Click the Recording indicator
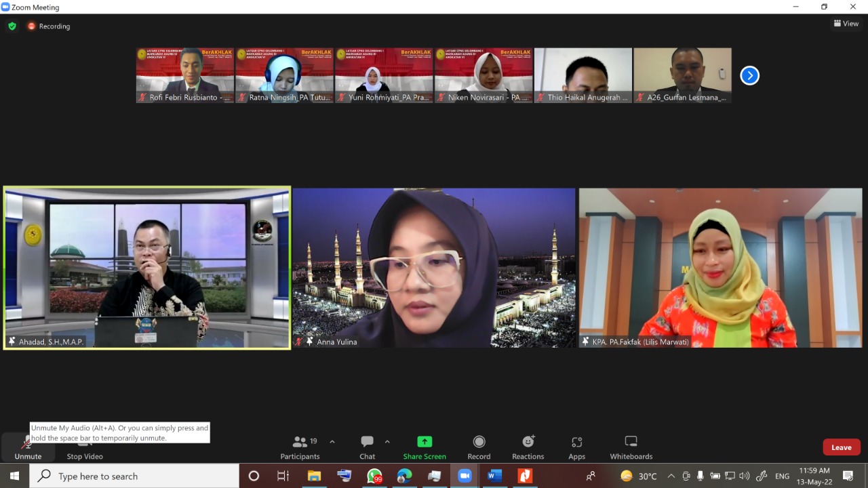Image resolution: width=868 pixels, height=488 pixels. click(49, 26)
